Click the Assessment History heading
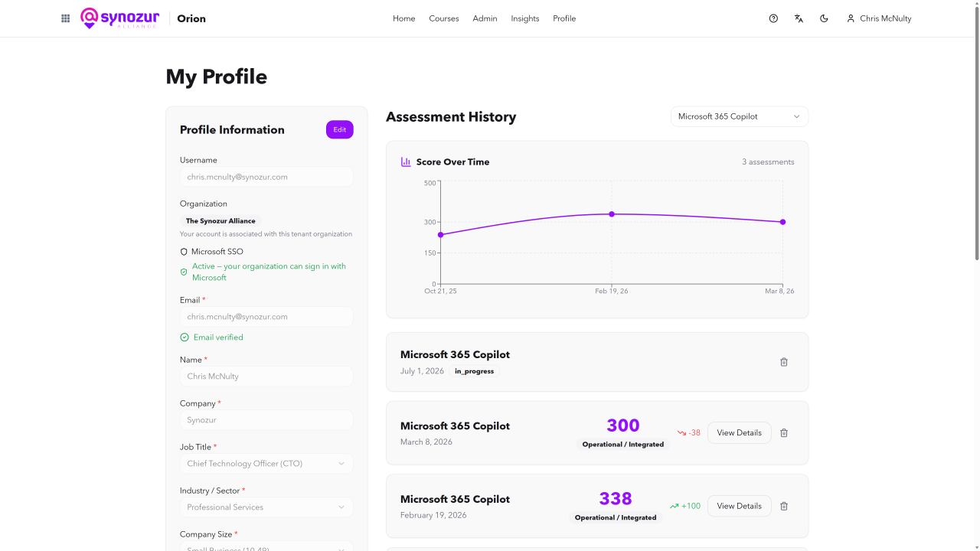Screen dimensions: 980x551 [x=451, y=117]
